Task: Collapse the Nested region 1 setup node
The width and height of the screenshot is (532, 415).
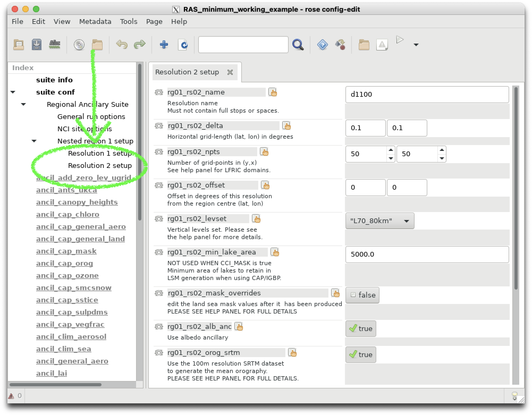Action: point(34,141)
